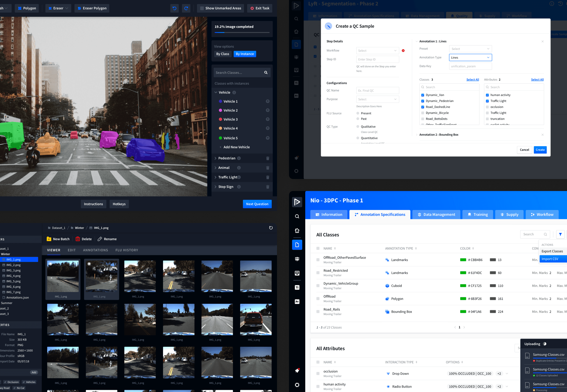Screen dimensions: 567x392
Task: Select IMG_3.png in the file tree
Action: pos(13,270)
